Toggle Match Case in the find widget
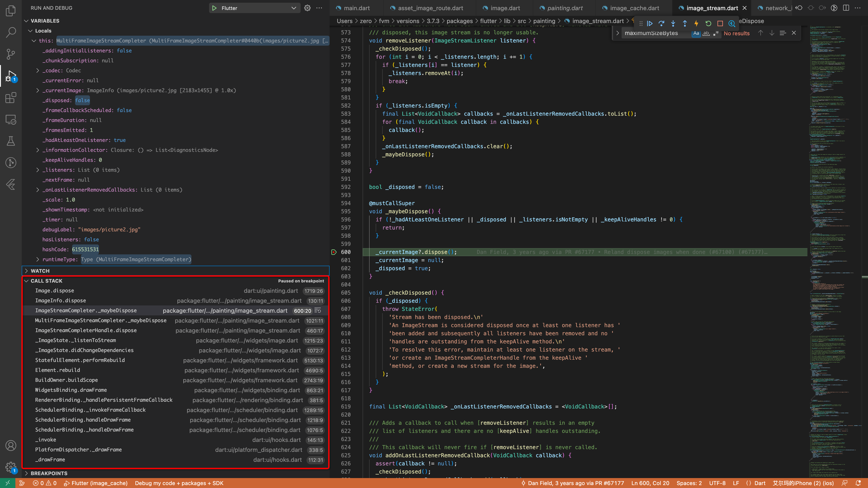Viewport: 868px width, 488px height. pos(696,33)
